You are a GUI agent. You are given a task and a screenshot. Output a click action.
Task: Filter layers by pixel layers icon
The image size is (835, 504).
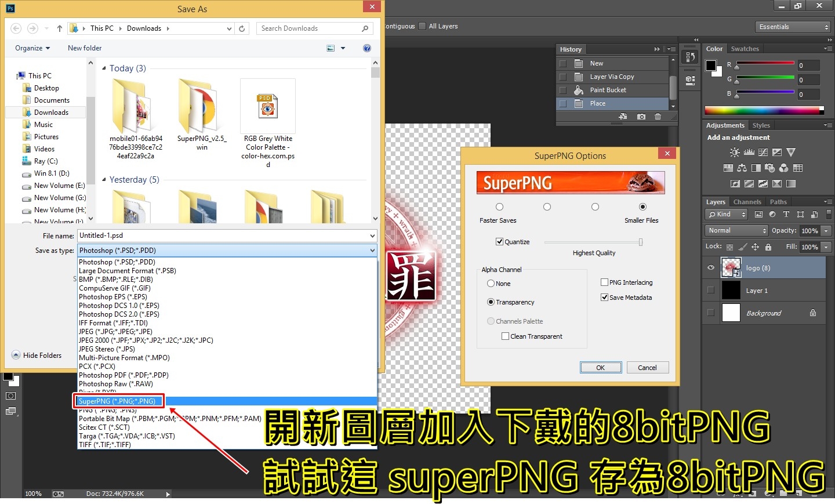tap(758, 215)
